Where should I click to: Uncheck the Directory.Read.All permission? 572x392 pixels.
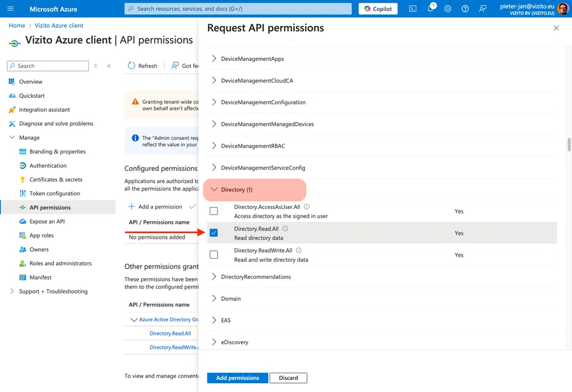(x=214, y=233)
